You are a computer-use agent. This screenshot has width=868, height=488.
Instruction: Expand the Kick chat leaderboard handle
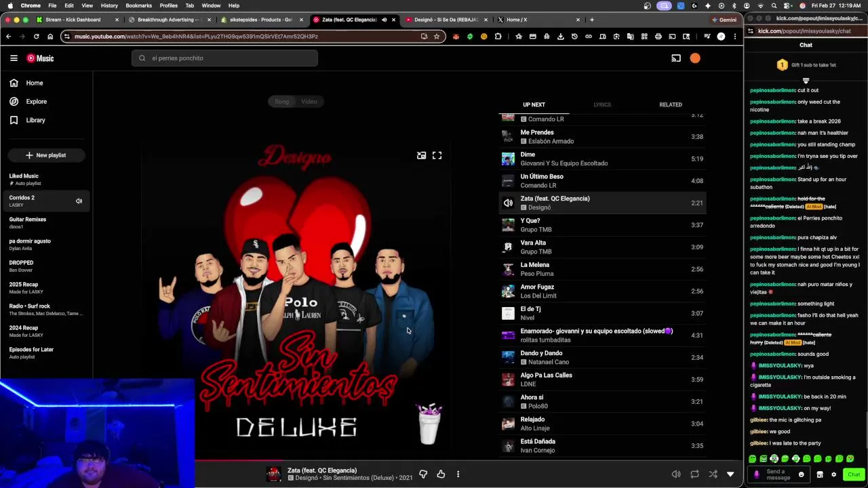point(806,81)
